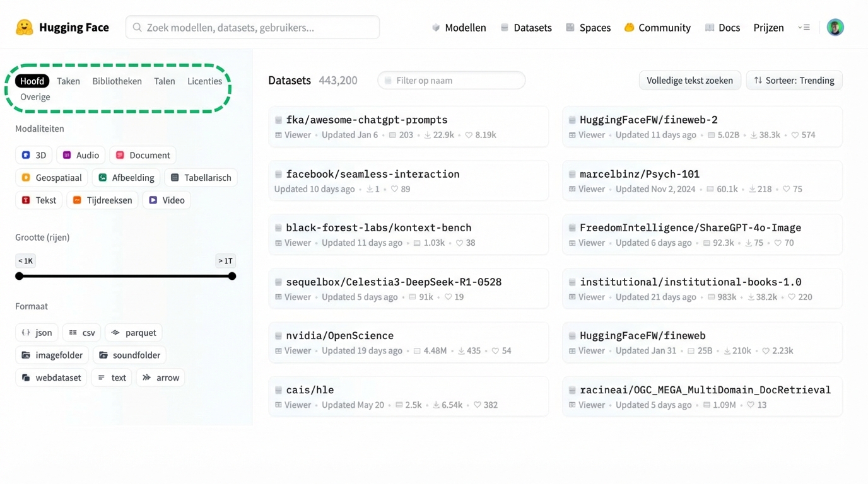Click the parquet format icon
Screen dimensions: 868x484
pyautogui.click(x=115, y=333)
